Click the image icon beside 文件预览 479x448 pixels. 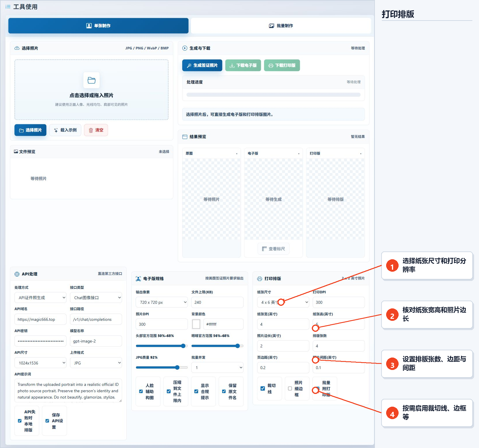click(x=16, y=151)
